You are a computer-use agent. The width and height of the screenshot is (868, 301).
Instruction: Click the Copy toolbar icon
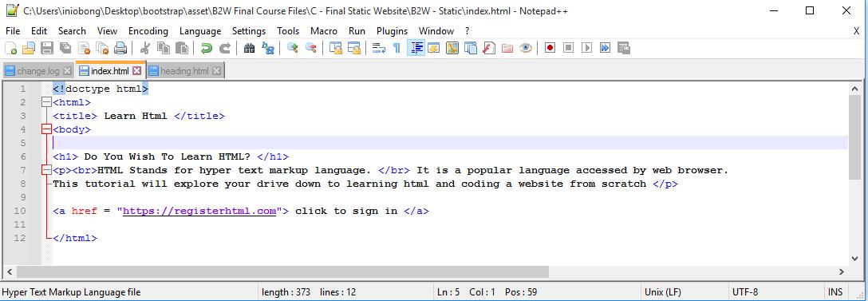164,48
